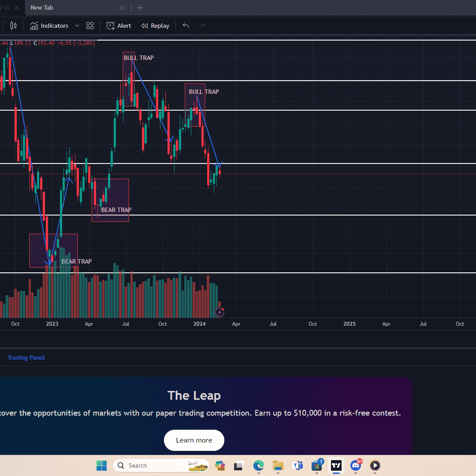Expand the dropdown arrow beside Indicators

(x=77, y=26)
